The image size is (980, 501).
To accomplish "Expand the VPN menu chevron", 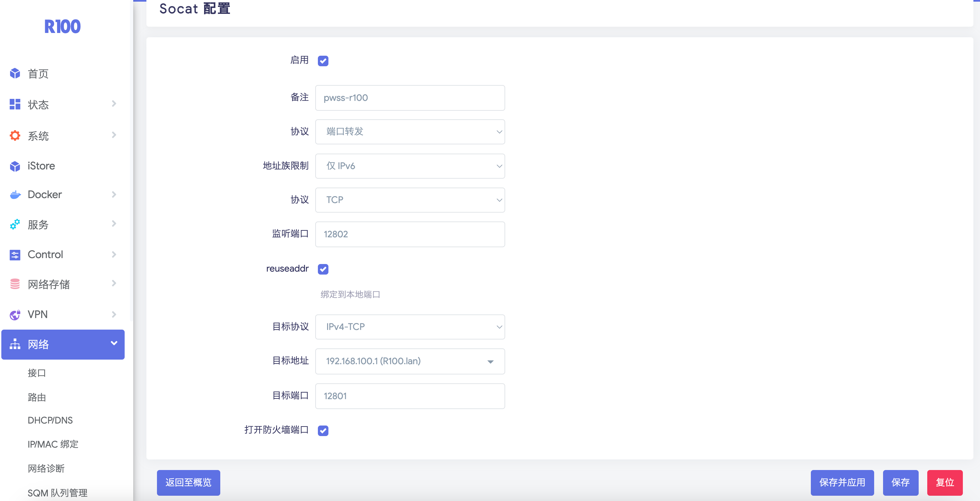I will coord(114,314).
